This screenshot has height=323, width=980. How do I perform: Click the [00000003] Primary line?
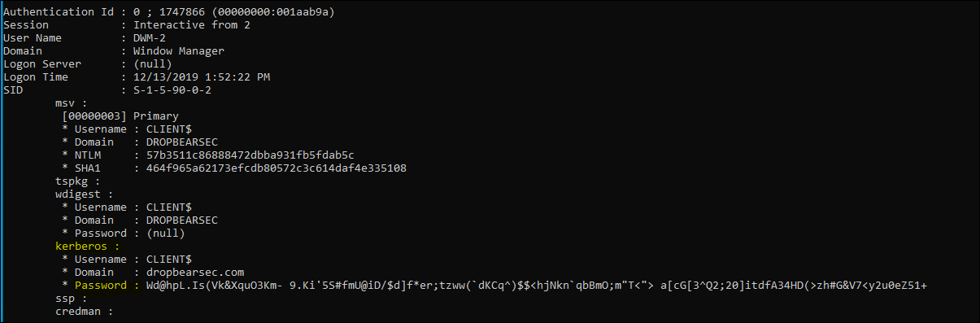(x=120, y=116)
